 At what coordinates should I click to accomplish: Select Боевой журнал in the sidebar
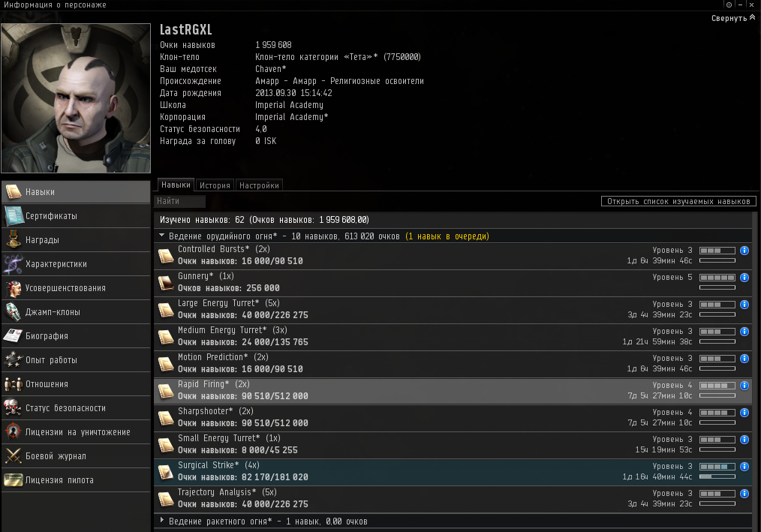(x=77, y=456)
